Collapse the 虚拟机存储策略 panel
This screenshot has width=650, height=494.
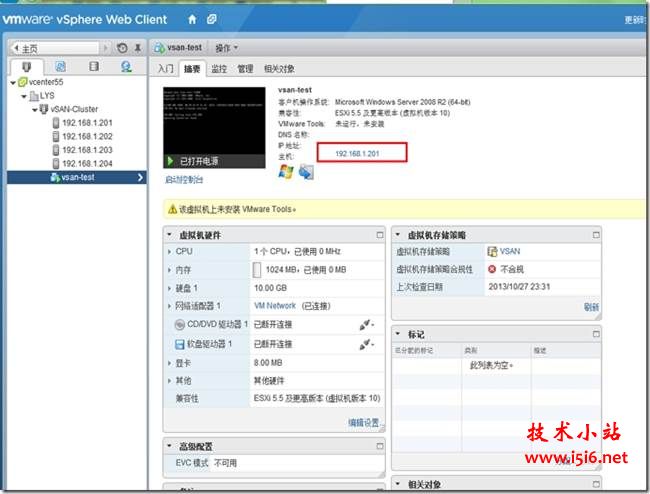[x=398, y=235]
